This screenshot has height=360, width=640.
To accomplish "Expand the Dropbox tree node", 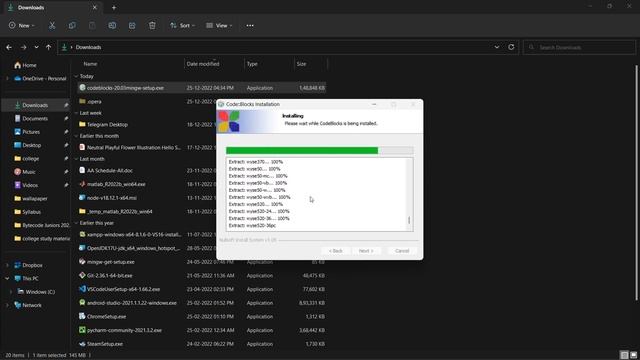I will [7, 265].
